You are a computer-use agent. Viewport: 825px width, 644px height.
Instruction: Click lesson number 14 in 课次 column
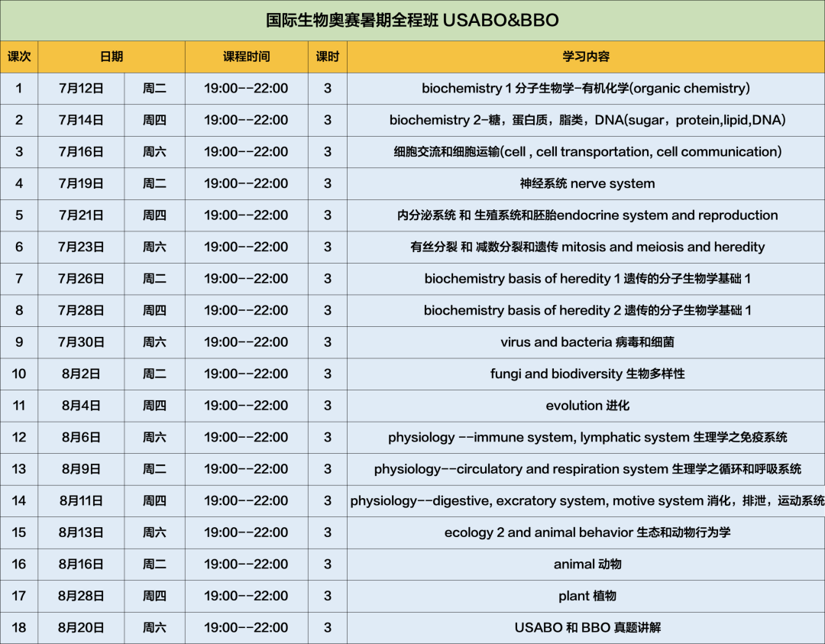19,501
